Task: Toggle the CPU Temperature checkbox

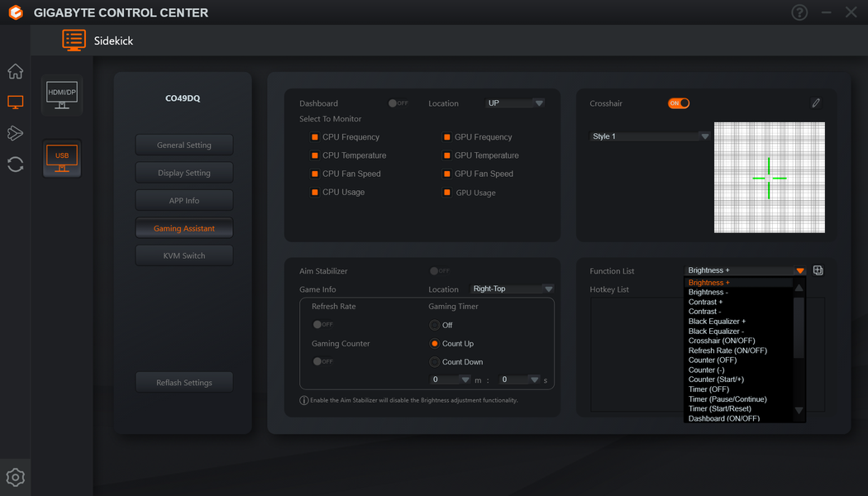Action: tap(314, 155)
